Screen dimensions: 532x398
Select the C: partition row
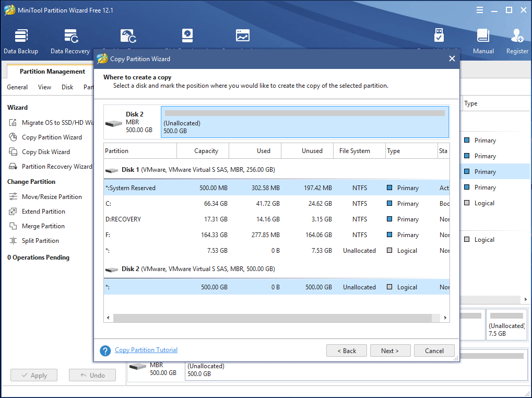[277, 204]
